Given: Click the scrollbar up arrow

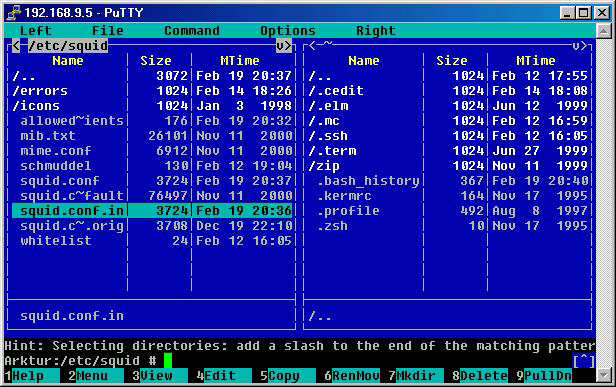Looking at the screenshot, I should (x=604, y=31).
